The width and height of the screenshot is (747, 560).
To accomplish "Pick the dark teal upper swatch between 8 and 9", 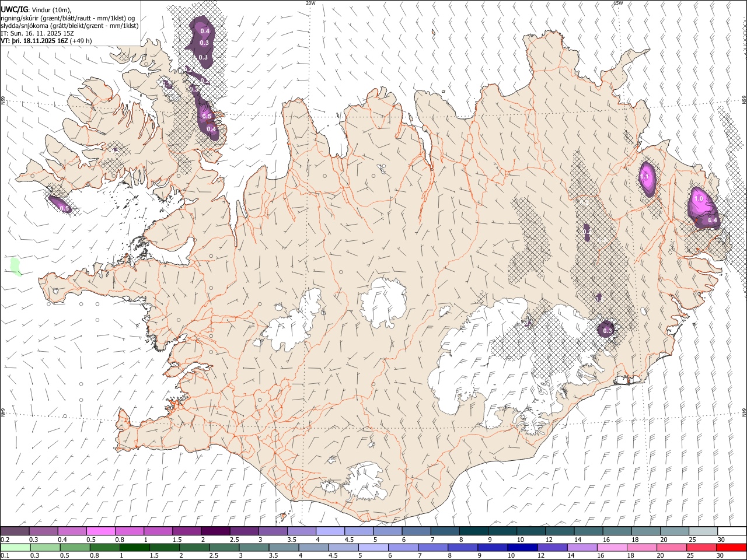I will click(473, 531).
